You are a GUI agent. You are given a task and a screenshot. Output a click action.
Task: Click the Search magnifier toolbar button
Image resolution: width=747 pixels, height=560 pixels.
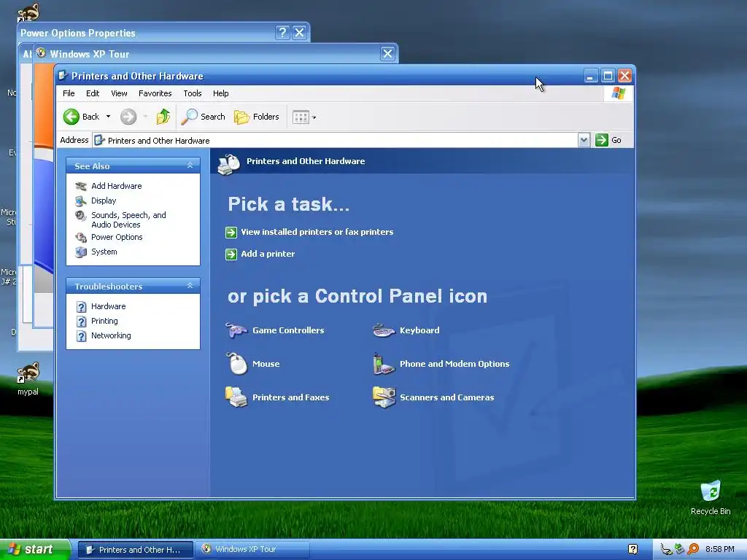point(203,117)
